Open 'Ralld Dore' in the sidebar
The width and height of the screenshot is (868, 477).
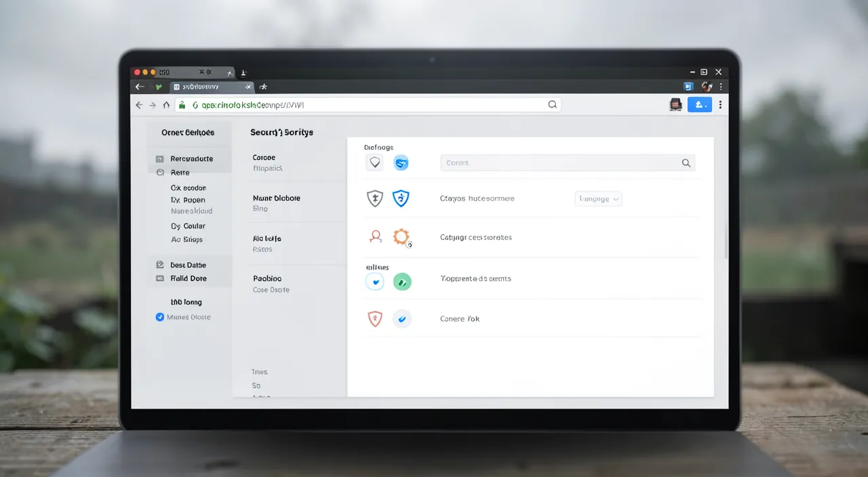coord(189,278)
